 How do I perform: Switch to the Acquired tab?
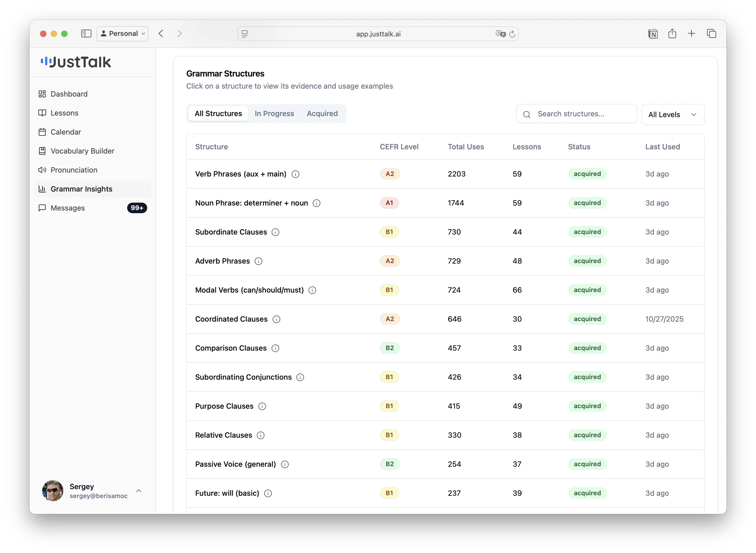(x=322, y=113)
